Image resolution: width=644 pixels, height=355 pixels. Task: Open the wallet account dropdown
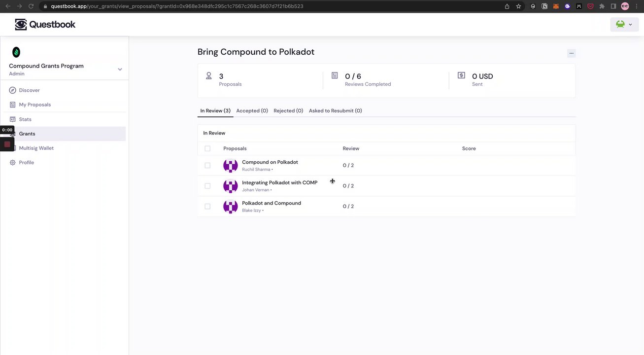pyautogui.click(x=624, y=25)
